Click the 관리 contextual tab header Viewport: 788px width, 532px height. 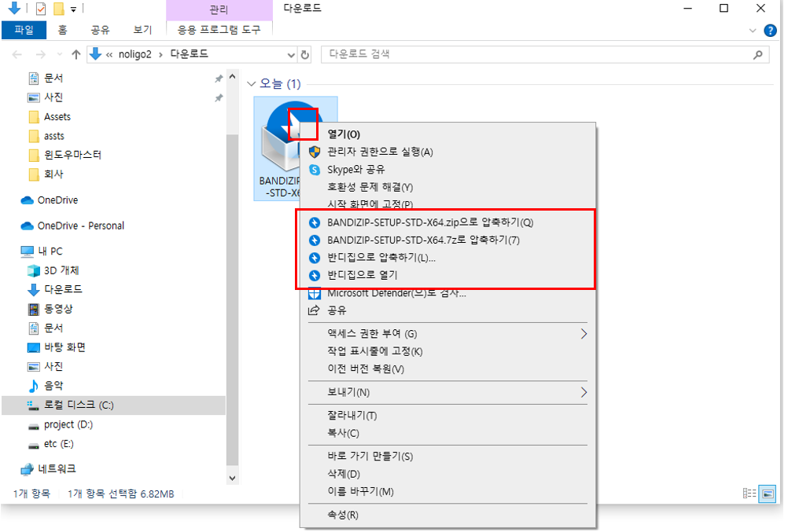click(219, 10)
